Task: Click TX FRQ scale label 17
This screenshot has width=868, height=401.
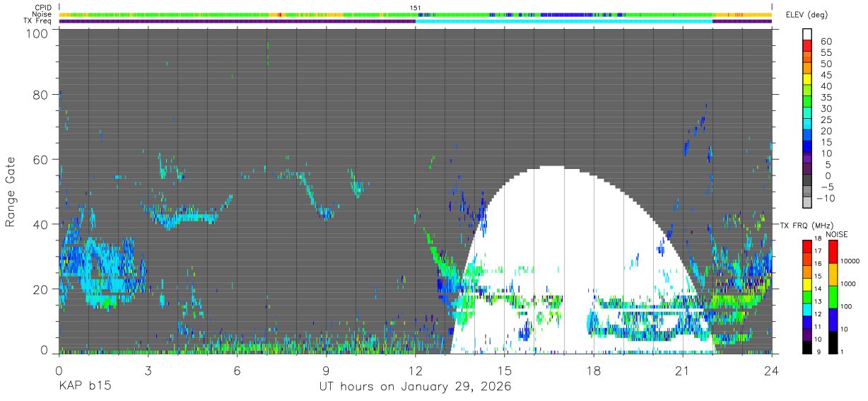Action: click(x=817, y=251)
